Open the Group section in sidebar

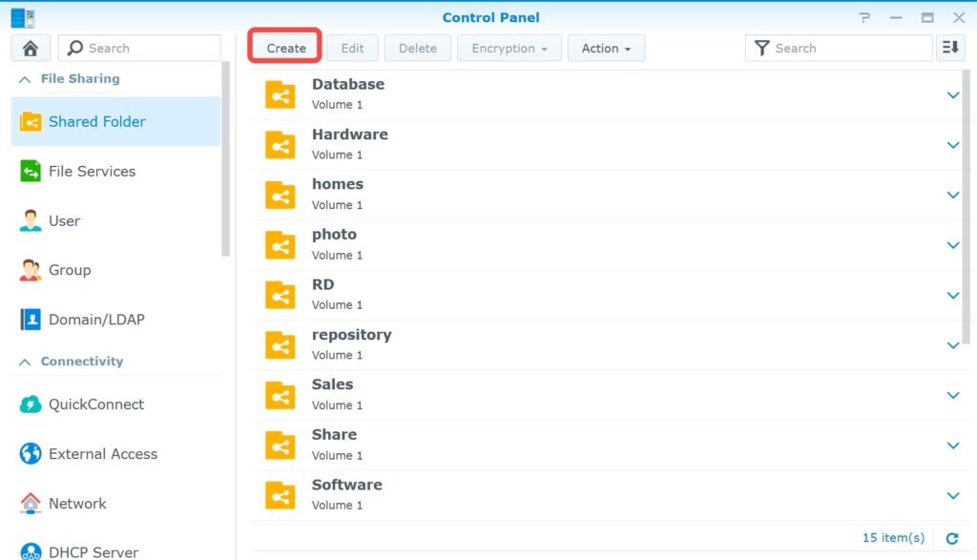click(69, 270)
